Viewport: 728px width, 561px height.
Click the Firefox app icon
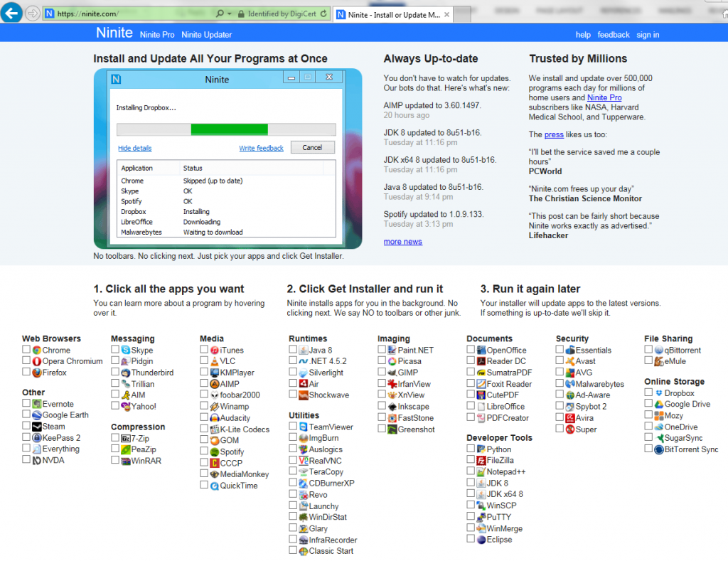(37, 373)
